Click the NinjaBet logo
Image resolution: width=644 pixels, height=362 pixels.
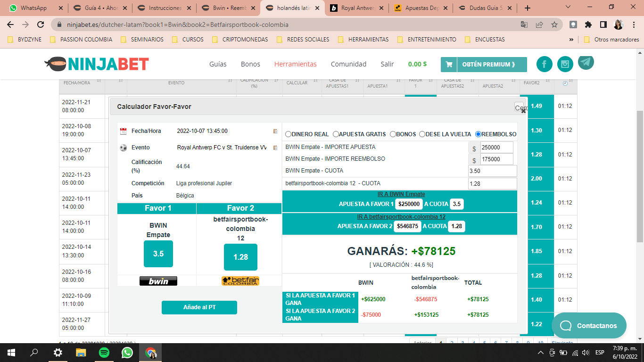click(x=97, y=64)
